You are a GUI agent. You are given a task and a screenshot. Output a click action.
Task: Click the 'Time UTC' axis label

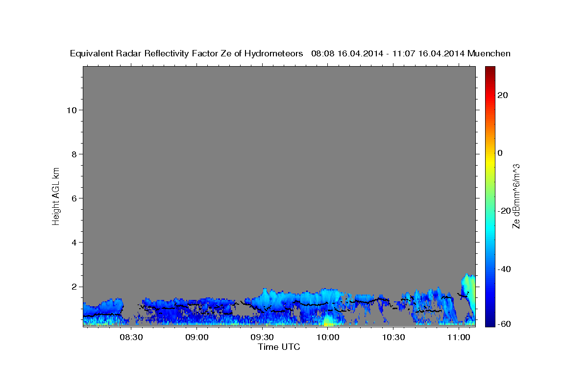pyautogui.click(x=279, y=347)
